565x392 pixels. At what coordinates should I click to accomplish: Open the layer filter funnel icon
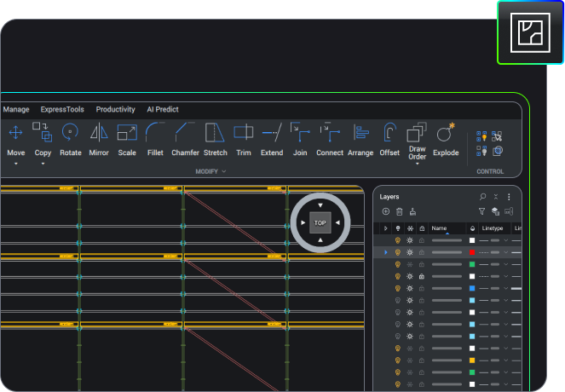(481, 211)
